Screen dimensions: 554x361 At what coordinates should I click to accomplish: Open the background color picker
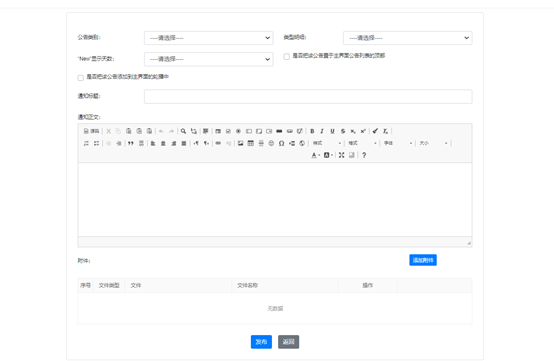[328, 155]
